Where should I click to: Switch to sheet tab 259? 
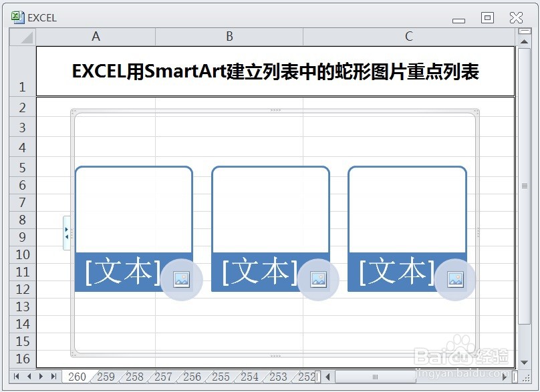[x=106, y=377]
